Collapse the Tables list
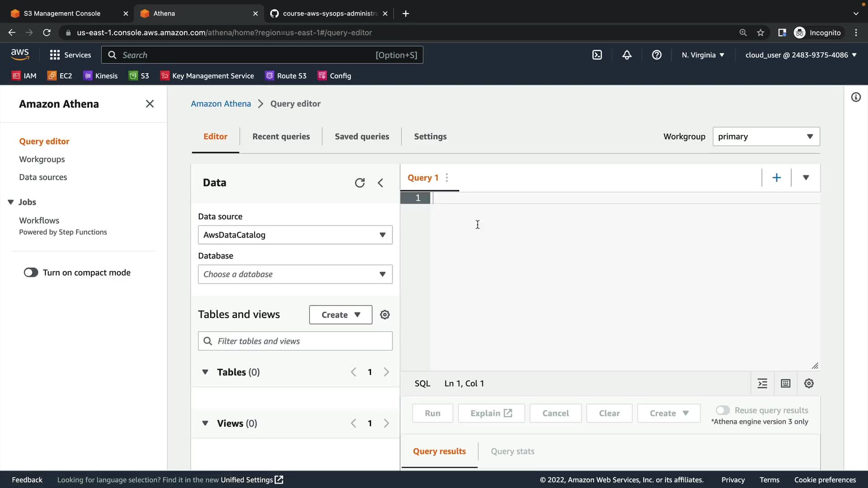This screenshot has width=868, height=488. (205, 372)
